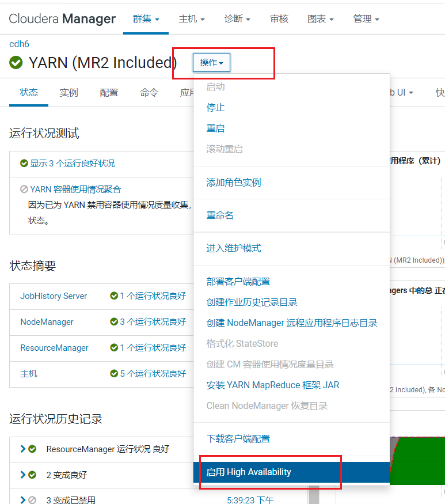Open the 管理 dropdown menu

366,19
